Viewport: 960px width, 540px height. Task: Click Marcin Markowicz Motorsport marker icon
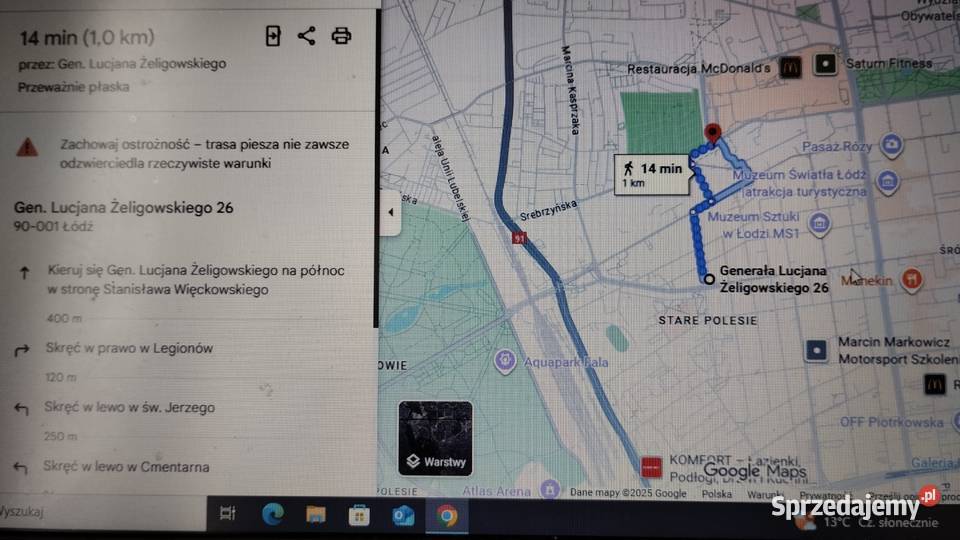click(816, 351)
